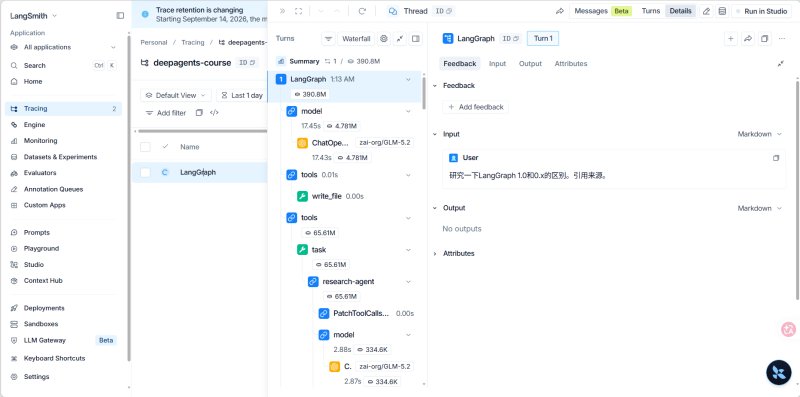Open the trace tree settings gear

[384, 39]
